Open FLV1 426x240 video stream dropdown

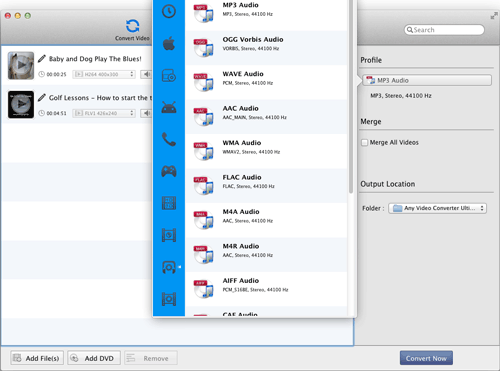pos(104,113)
